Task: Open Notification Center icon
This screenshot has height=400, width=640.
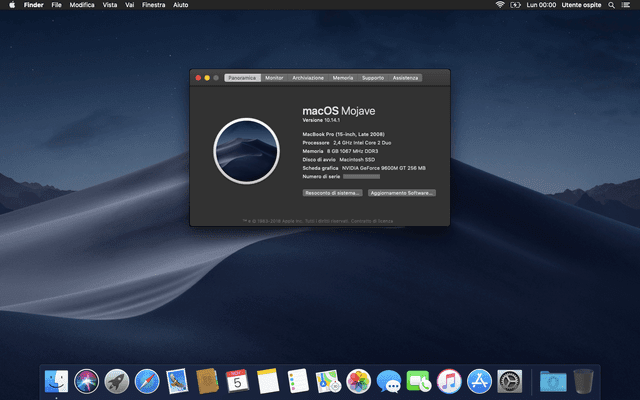Action: pos(625,5)
